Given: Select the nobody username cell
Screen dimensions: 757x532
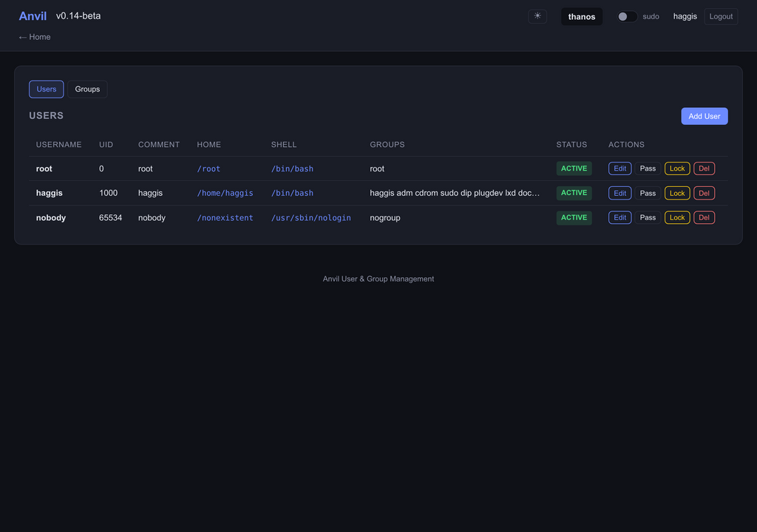Looking at the screenshot, I should (x=51, y=218).
